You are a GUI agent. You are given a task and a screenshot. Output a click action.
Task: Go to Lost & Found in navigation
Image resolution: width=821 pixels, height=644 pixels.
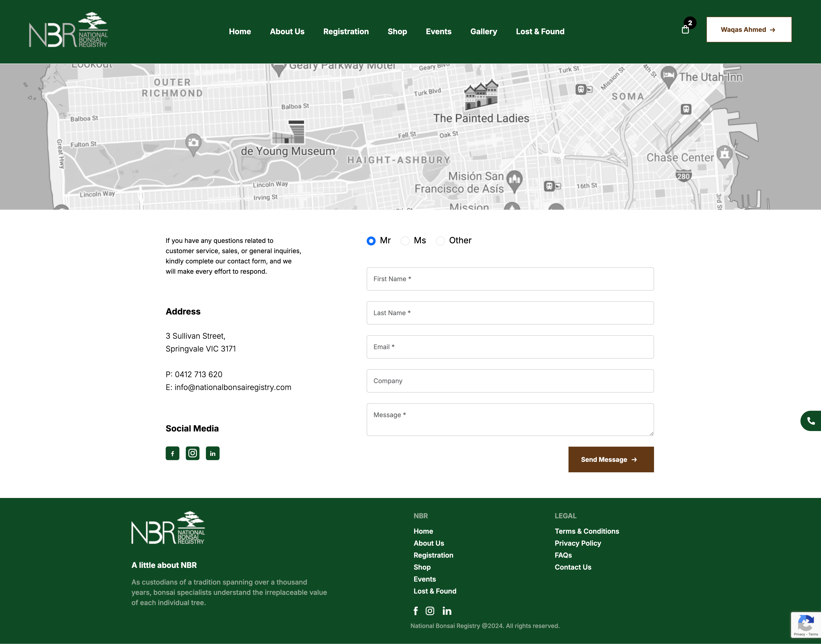tap(540, 32)
